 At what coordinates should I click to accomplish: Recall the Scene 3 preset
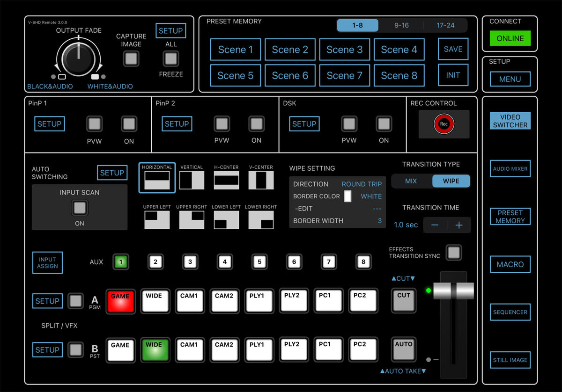(344, 49)
